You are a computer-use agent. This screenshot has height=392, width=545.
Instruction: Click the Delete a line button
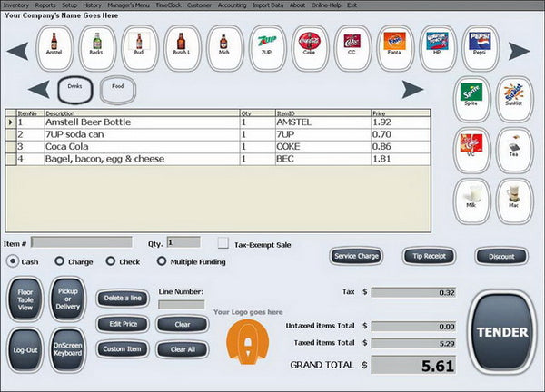123,299
